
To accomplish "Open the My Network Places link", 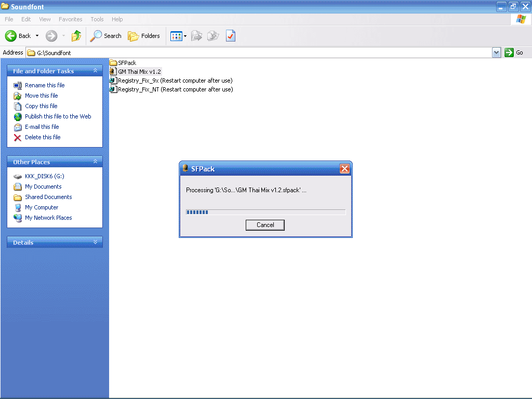I will point(48,218).
